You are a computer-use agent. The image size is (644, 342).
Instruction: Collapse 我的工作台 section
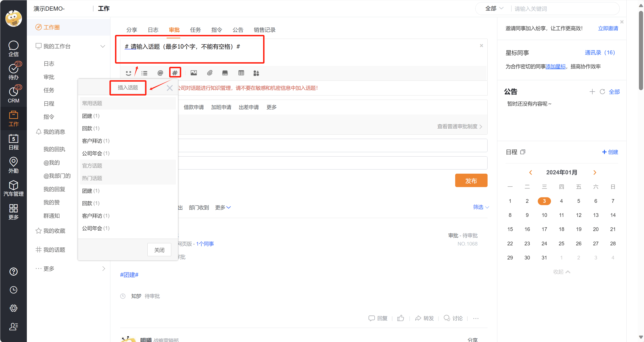click(x=103, y=46)
